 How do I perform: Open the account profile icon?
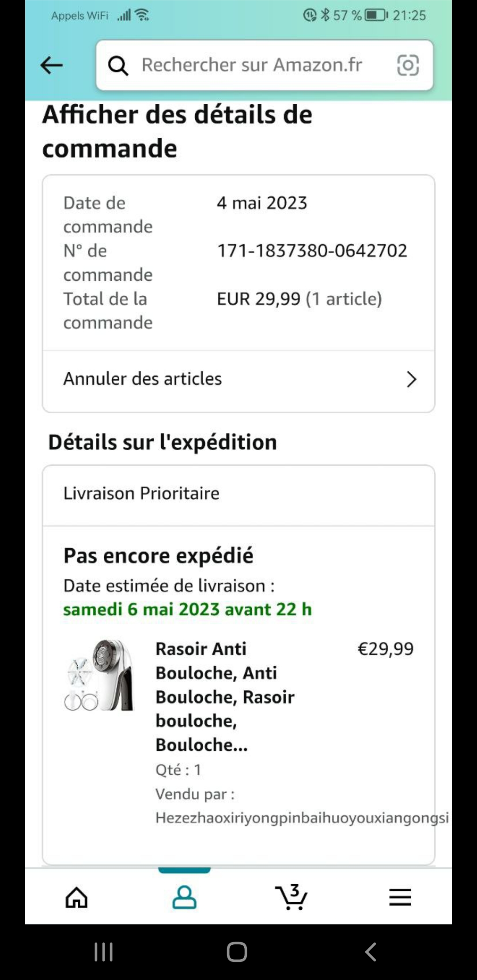(184, 897)
